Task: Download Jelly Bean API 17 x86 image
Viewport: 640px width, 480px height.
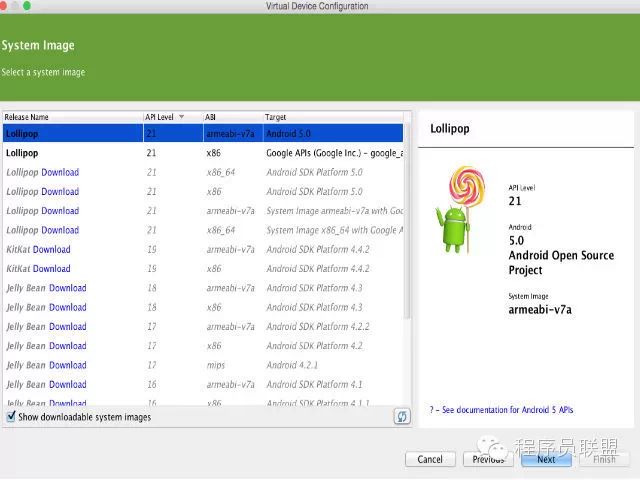Action: (x=68, y=346)
